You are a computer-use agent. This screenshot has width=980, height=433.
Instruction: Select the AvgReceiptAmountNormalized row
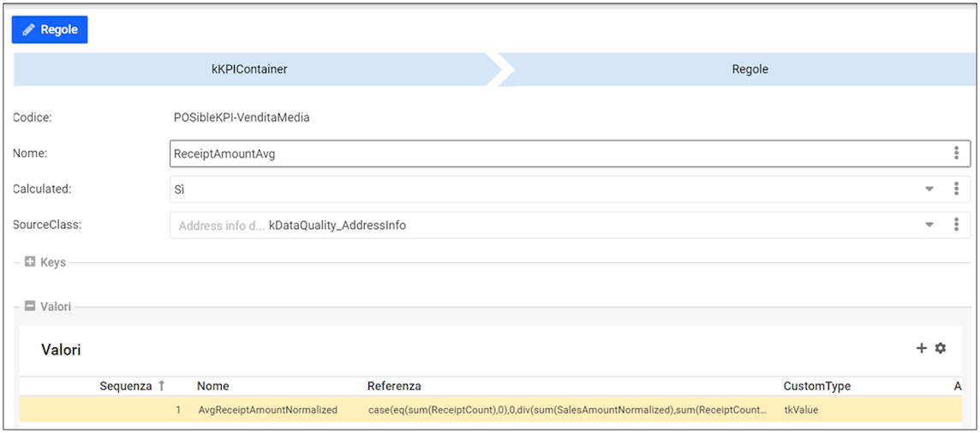click(x=267, y=410)
